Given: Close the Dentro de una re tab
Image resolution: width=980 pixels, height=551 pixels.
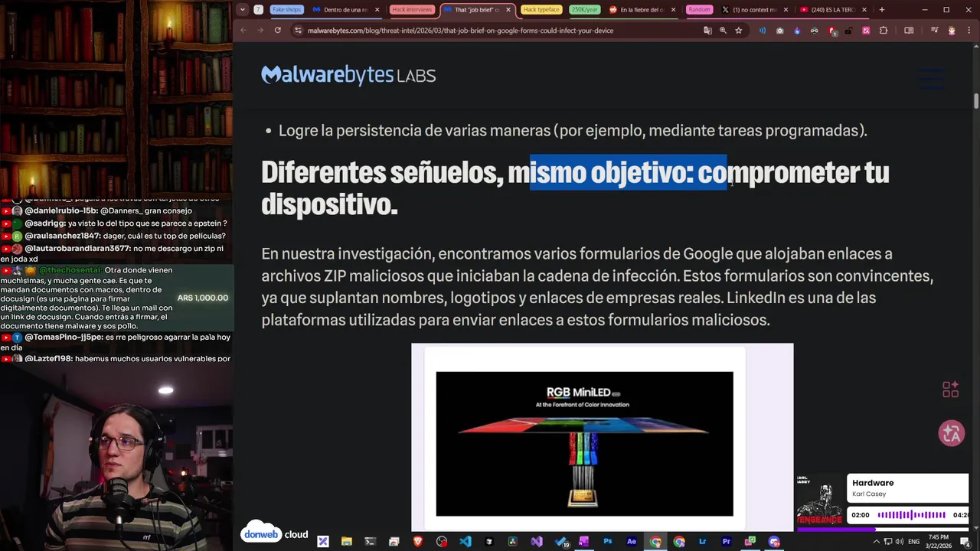Looking at the screenshot, I should (x=377, y=10).
